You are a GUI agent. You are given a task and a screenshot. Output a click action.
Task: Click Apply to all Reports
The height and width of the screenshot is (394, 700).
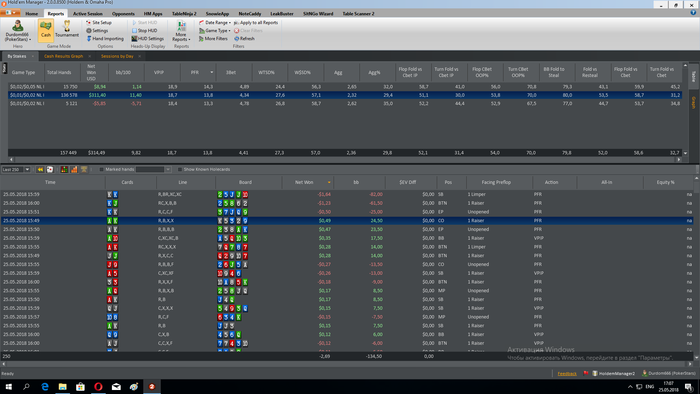tap(256, 22)
